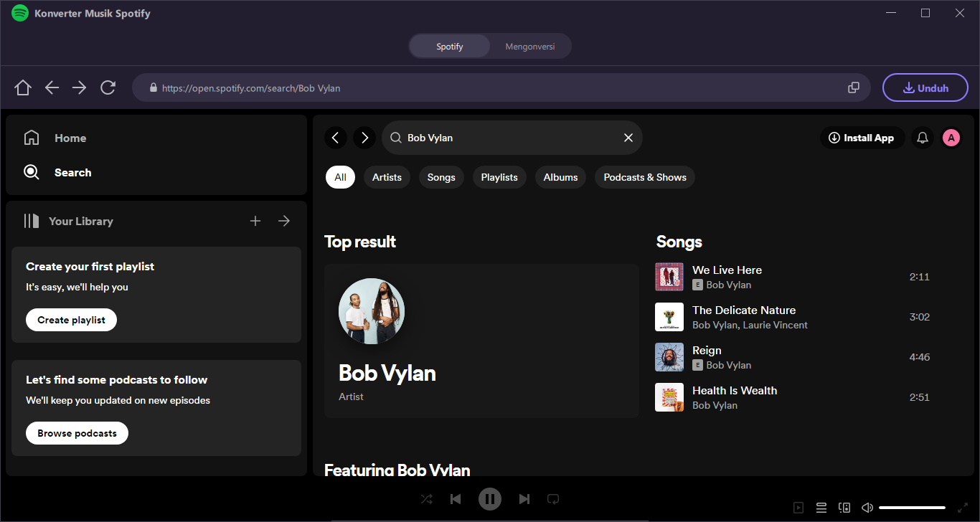Screen dimensions: 980x522
Task: Minimize the Konverter Musik Spotify window
Action: click(891, 13)
